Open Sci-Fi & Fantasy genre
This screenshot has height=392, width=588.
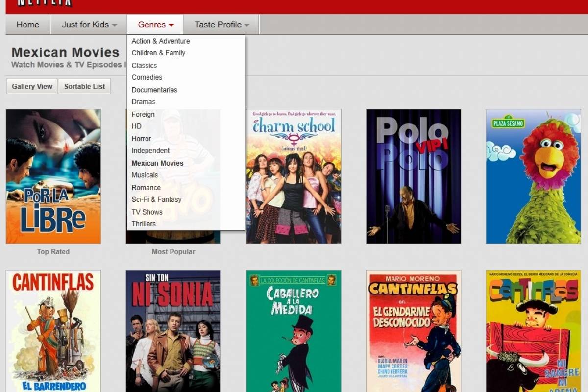pos(156,199)
